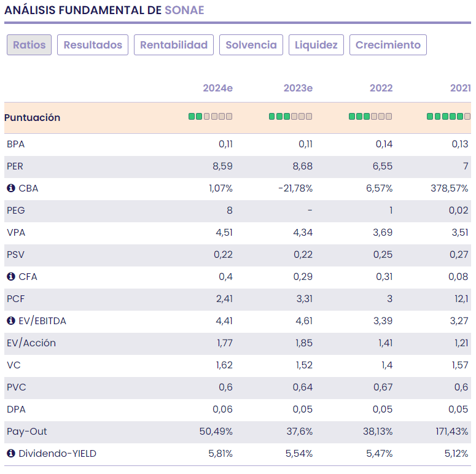Click the 2023e score rating bar
Image resolution: width=476 pixels, height=474 pixels.
(x=291, y=117)
